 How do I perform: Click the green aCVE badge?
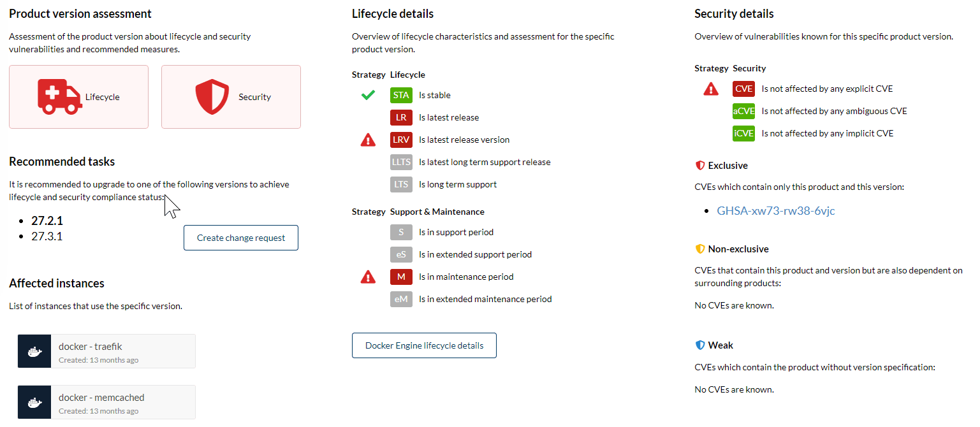click(x=743, y=112)
